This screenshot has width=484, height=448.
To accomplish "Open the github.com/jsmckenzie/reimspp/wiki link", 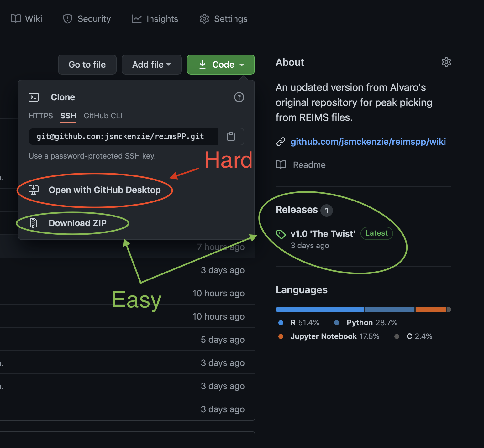I will point(368,142).
